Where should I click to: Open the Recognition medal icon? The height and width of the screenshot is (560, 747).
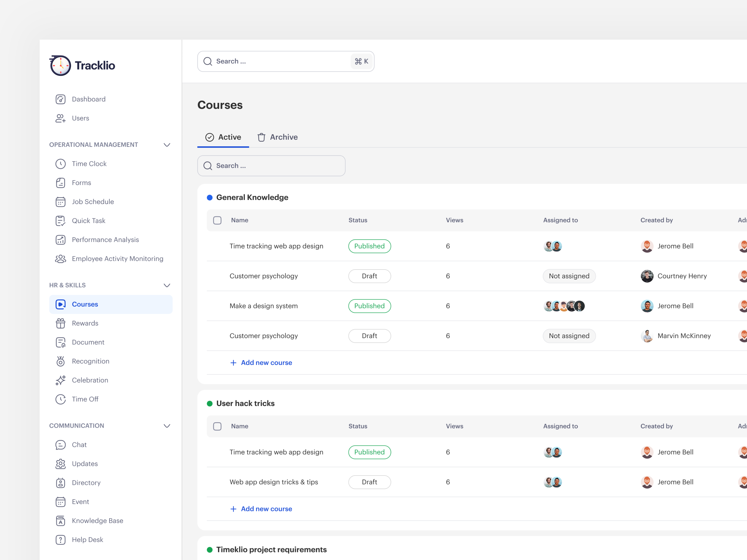60,361
